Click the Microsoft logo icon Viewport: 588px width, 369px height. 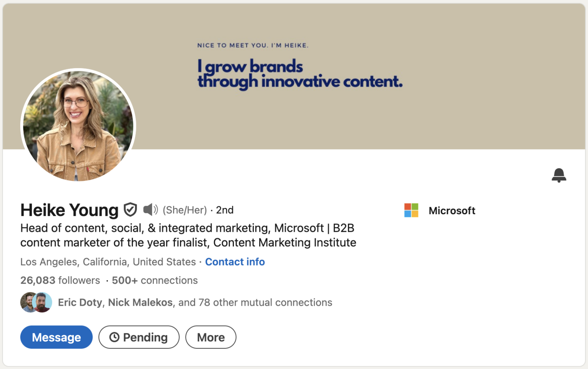[x=411, y=210]
